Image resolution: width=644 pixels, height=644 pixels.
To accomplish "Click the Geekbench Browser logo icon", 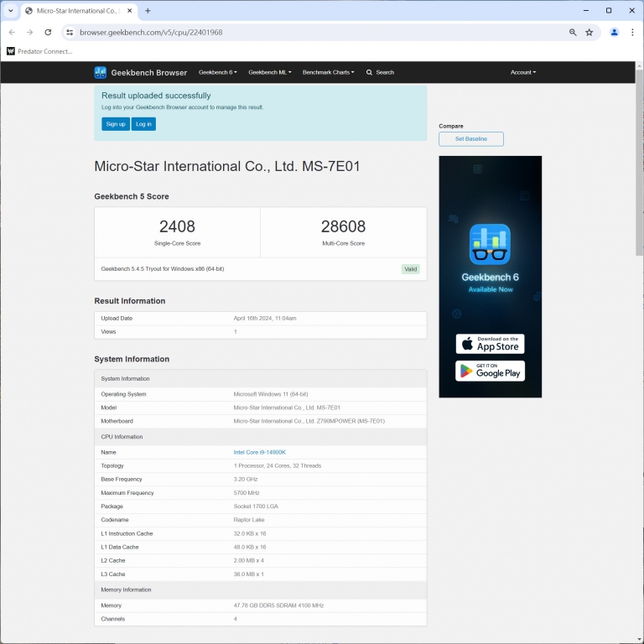I will click(101, 72).
